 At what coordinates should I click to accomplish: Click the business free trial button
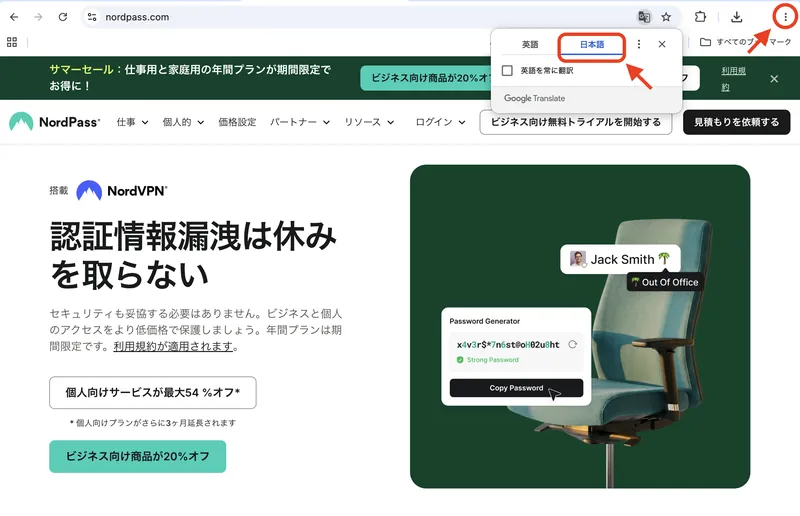click(576, 122)
